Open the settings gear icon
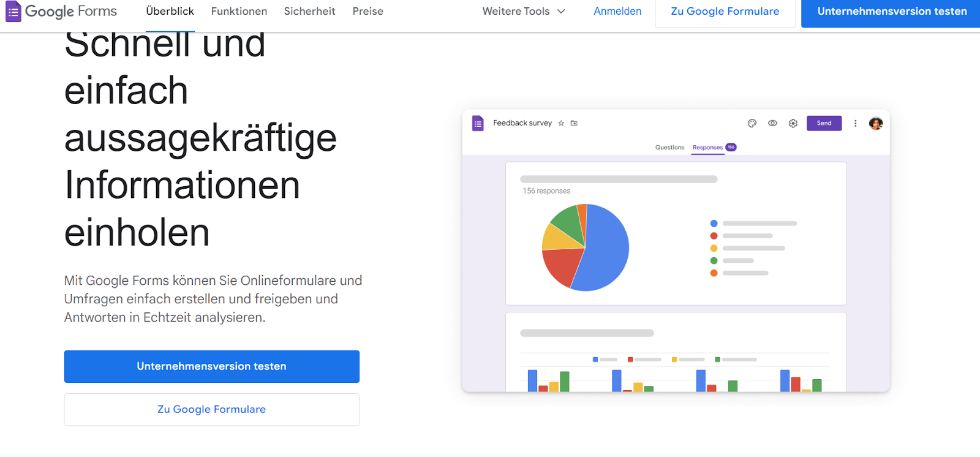The height and width of the screenshot is (457, 980). tap(793, 123)
